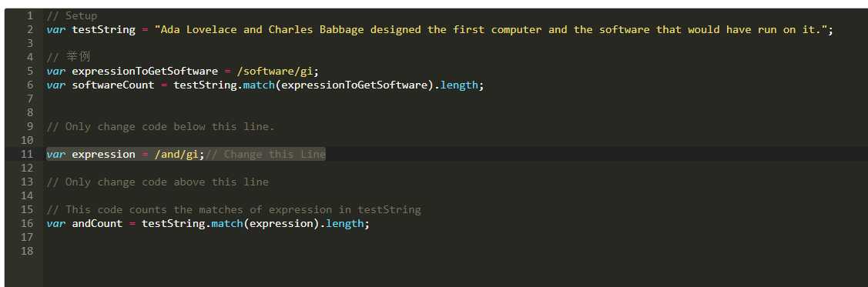
Task: Click line number 18 in the gutter
Action: pos(27,251)
